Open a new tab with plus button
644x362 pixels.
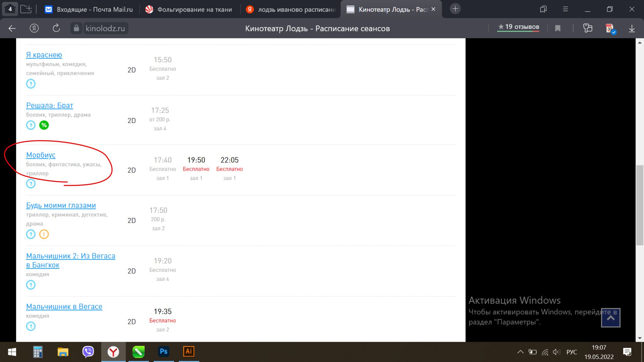point(455,9)
